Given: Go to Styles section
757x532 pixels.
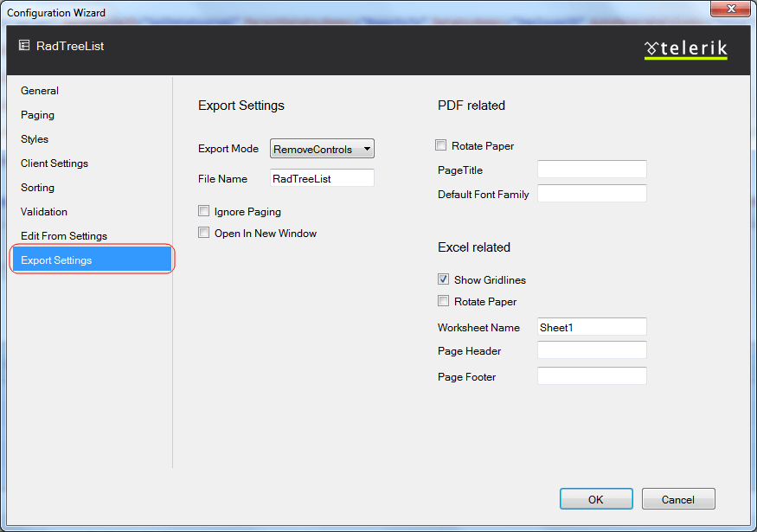Looking at the screenshot, I should coord(35,139).
